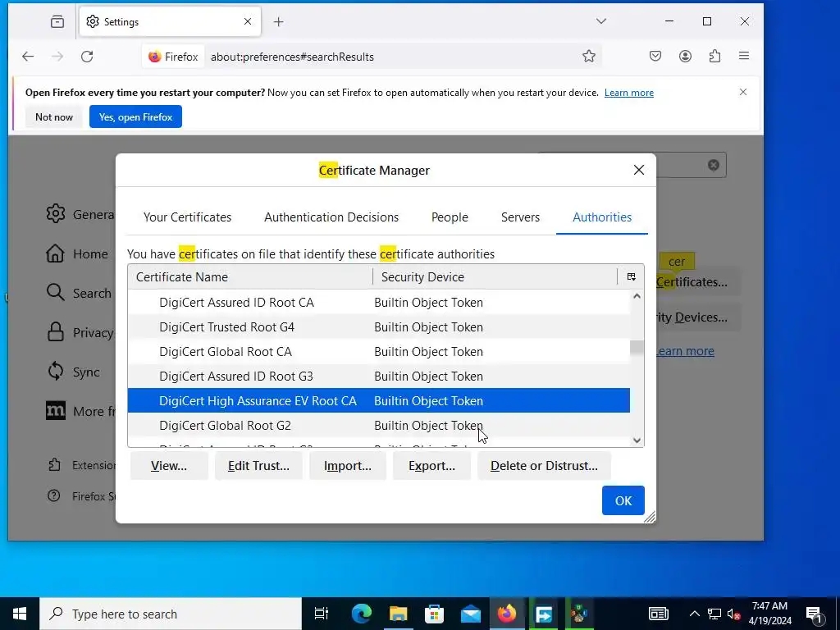Select DigiCert Global Root CA row
Screen dimensions: 840x630
click(x=379, y=351)
